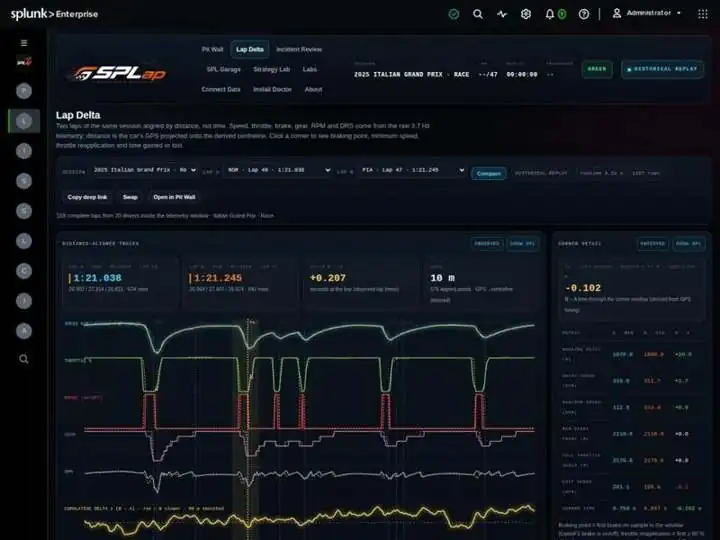Screen dimensions: 720x540
Task: Open the Activity pulse icon
Action: coord(502,14)
